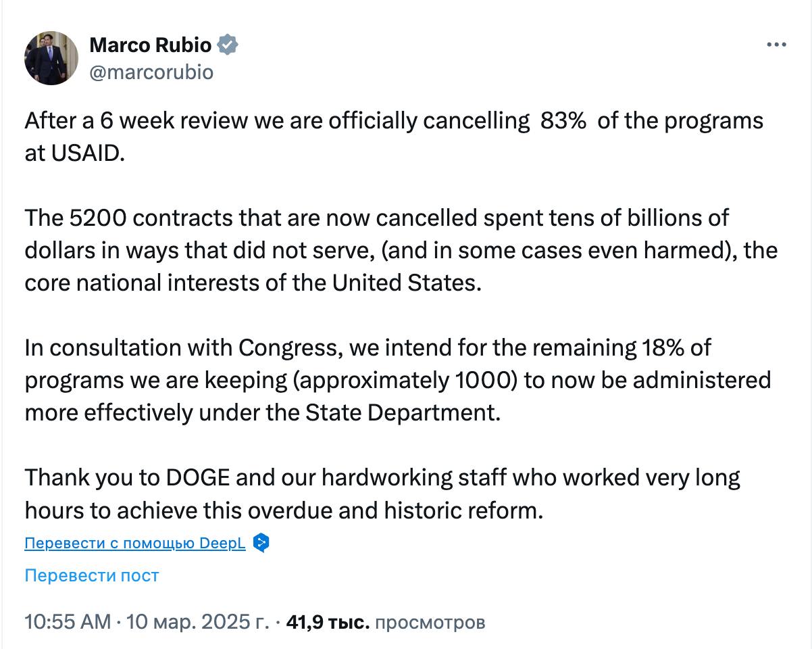
Task: Click the 10:55 AM timestamp
Action: pyautogui.click(x=68, y=621)
